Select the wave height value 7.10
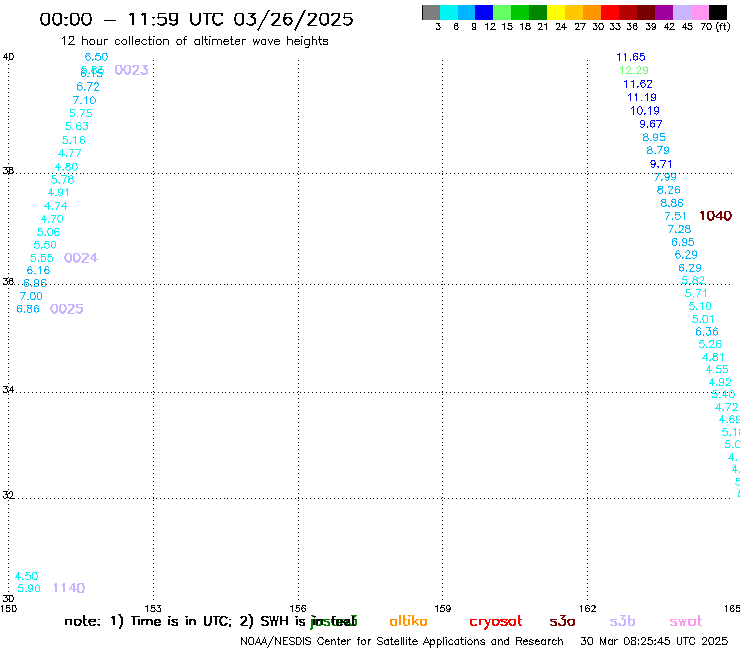The height and width of the screenshot is (650, 740). pos(84,100)
